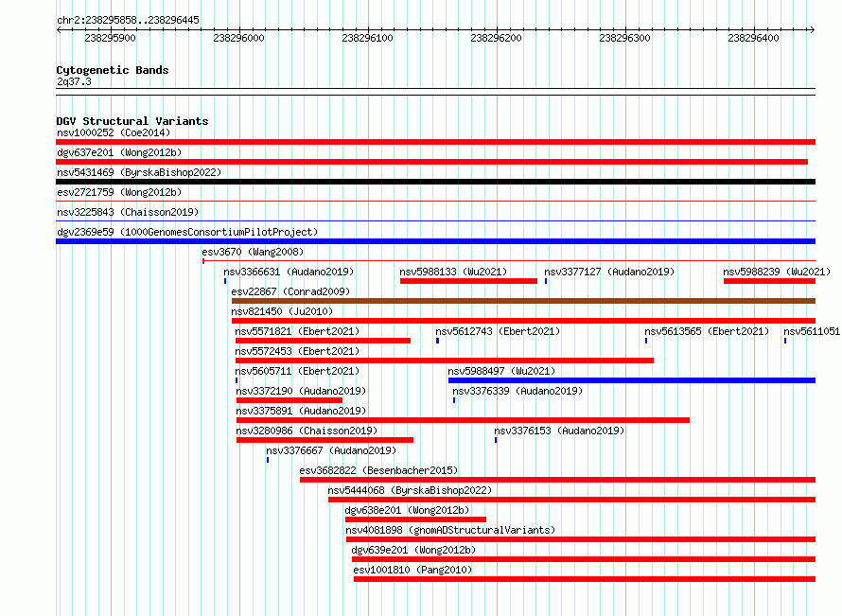The height and width of the screenshot is (616, 842).
Task: Select blue dgv2369e59 1000Genomes bar
Action: pos(435,241)
